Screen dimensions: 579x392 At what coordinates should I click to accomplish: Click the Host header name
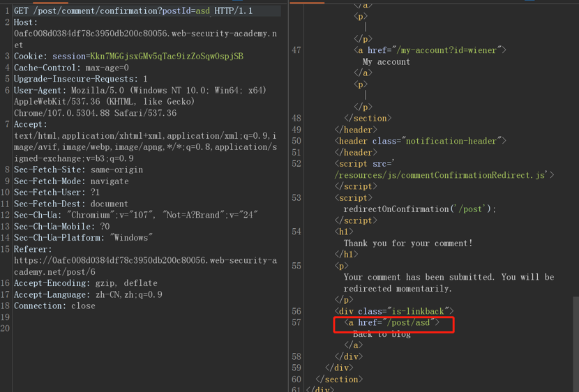pyautogui.click(x=26, y=22)
